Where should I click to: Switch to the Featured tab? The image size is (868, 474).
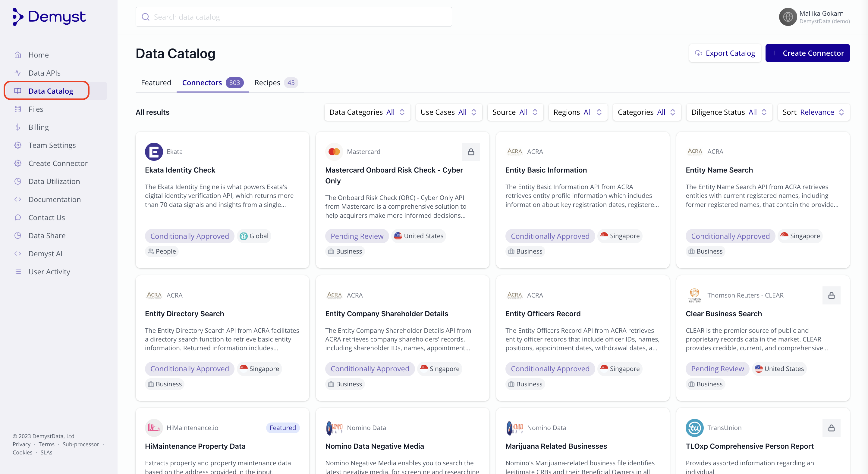click(x=156, y=83)
